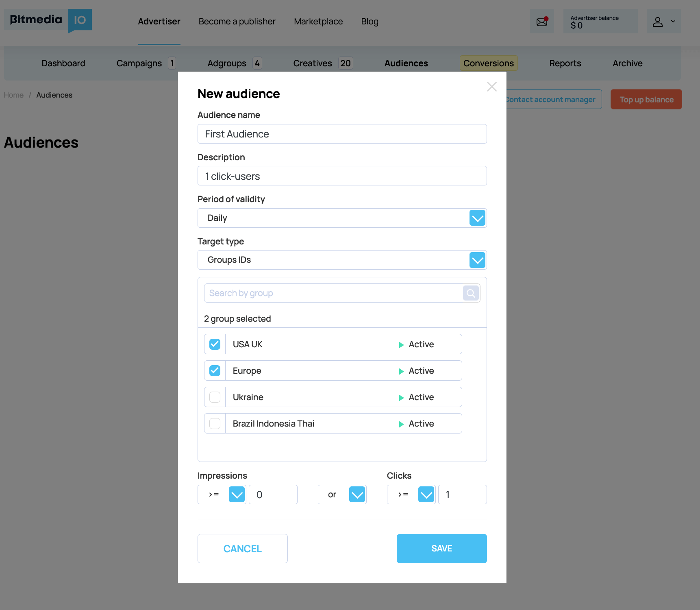
Task: Open the or/and condition dropdown
Action: pyautogui.click(x=357, y=495)
